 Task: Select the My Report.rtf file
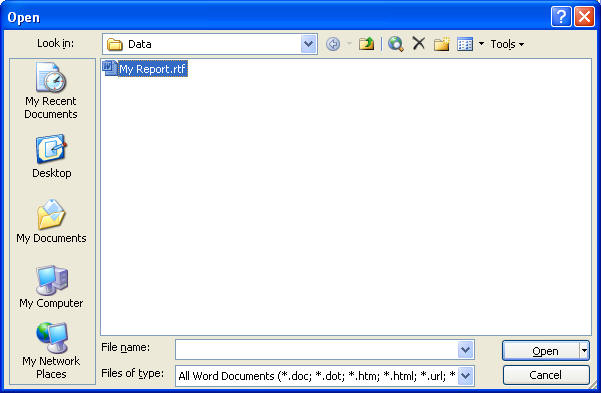tap(145, 69)
